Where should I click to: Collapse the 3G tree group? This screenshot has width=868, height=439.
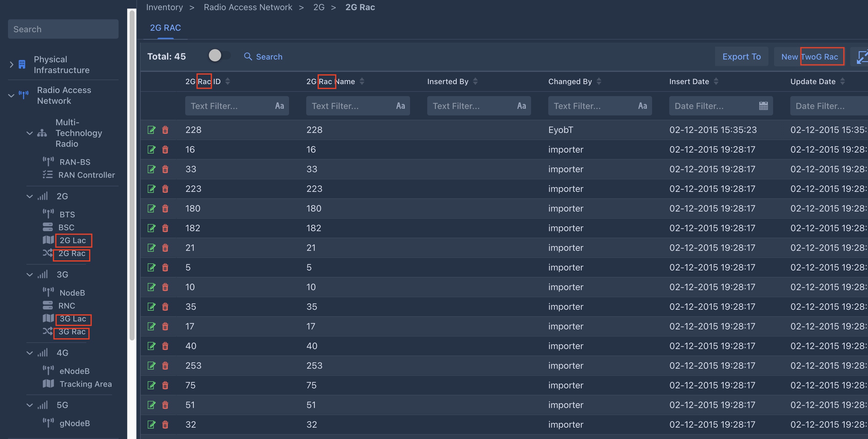coord(30,274)
